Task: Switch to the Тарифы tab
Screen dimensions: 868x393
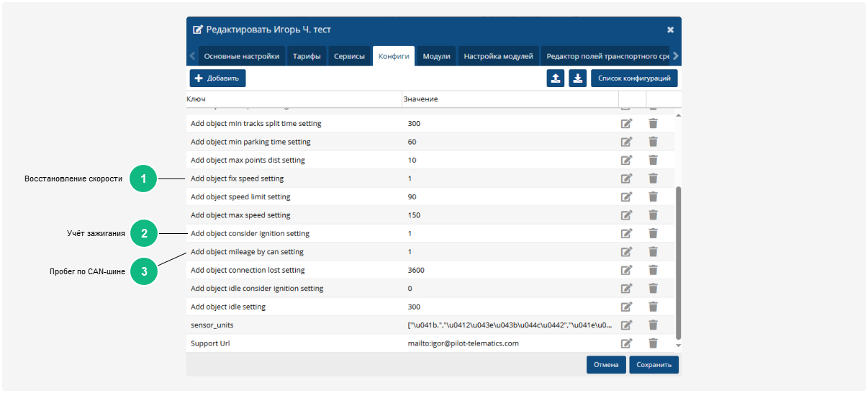Action: pos(307,56)
